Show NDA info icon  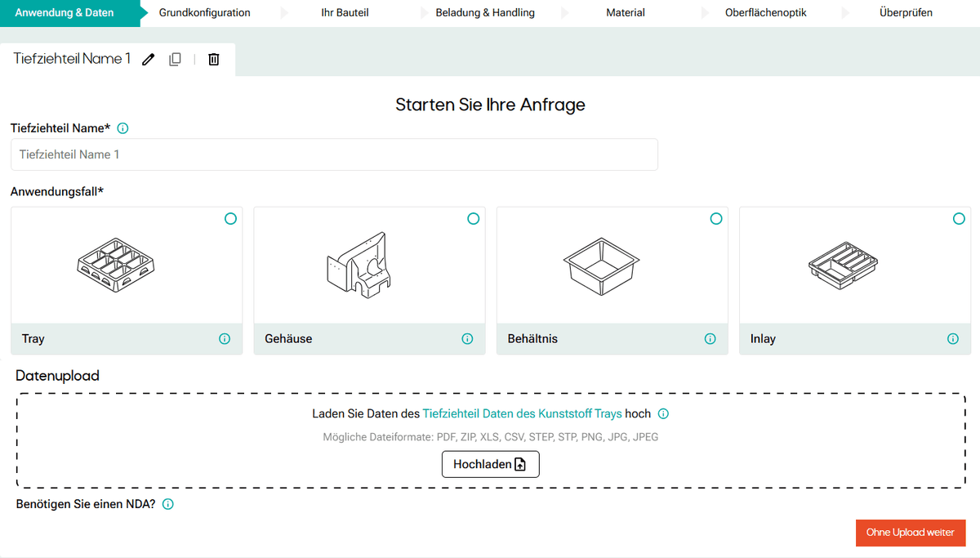tap(168, 504)
